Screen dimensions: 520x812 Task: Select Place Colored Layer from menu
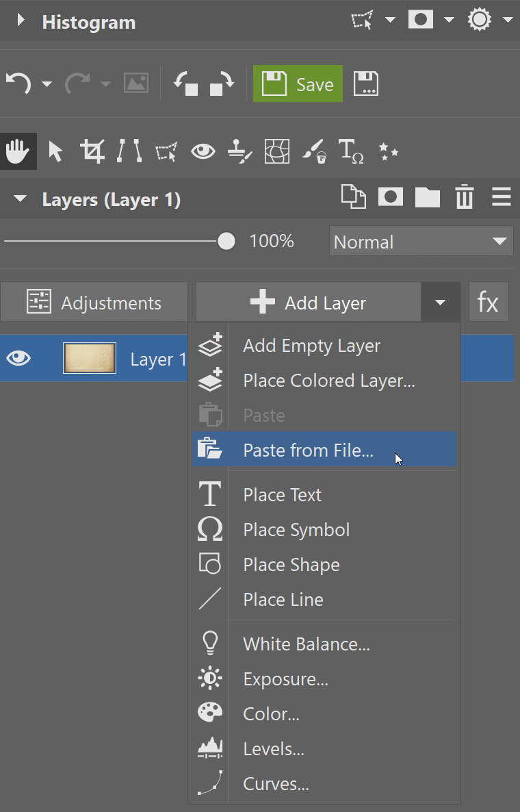(x=328, y=381)
